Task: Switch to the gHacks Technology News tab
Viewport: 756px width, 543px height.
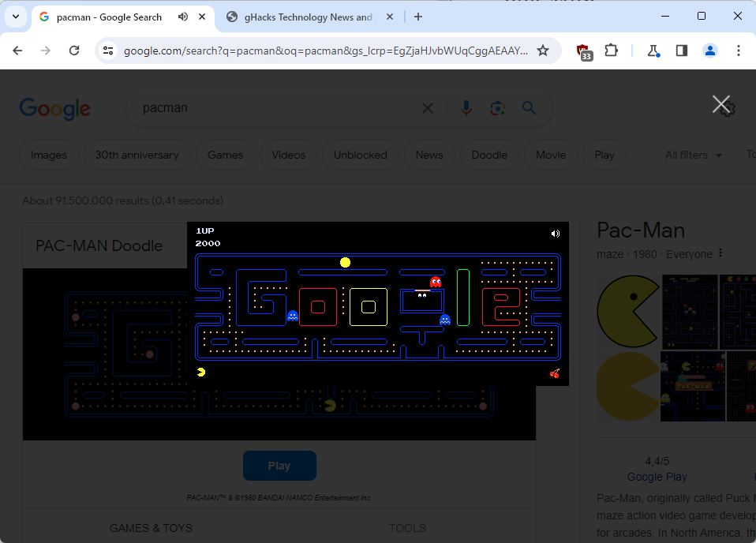Action: [x=309, y=17]
